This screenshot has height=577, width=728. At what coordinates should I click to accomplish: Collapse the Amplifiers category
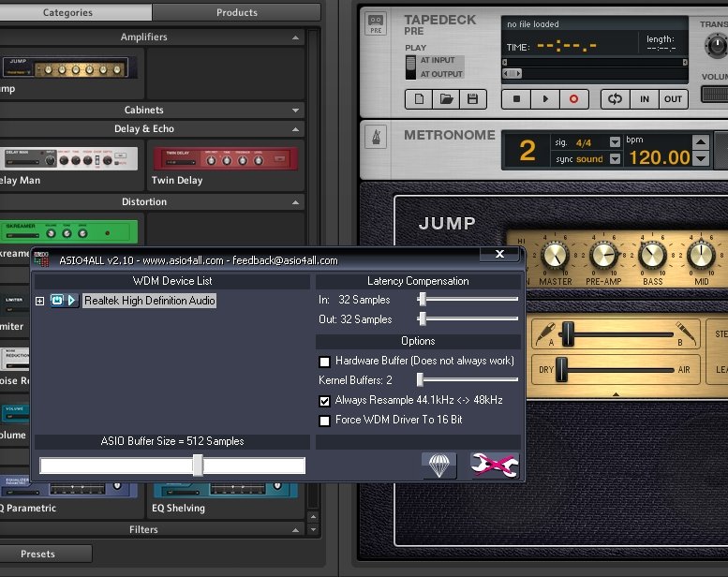click(295, 37)
